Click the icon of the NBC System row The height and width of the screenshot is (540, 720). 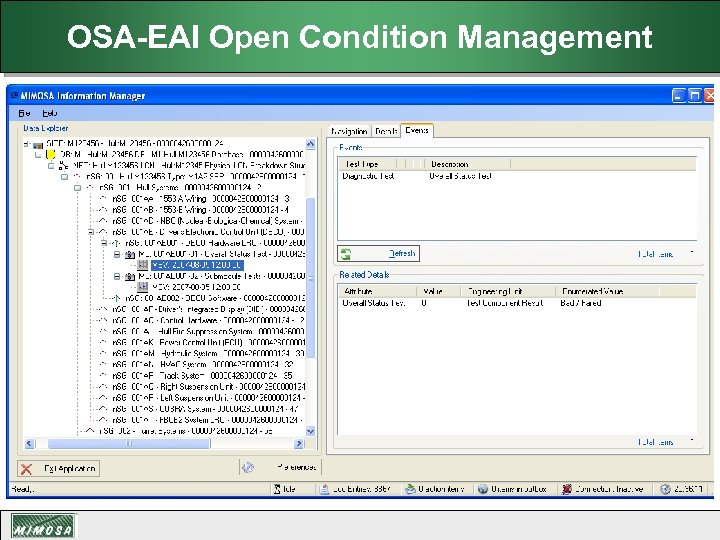click(103, 221)
